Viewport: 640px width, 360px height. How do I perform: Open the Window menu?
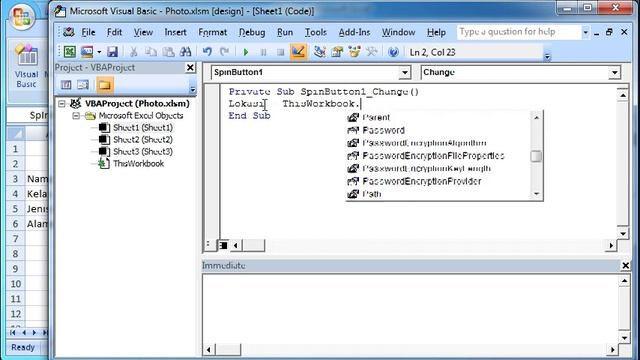click(398, 32)
